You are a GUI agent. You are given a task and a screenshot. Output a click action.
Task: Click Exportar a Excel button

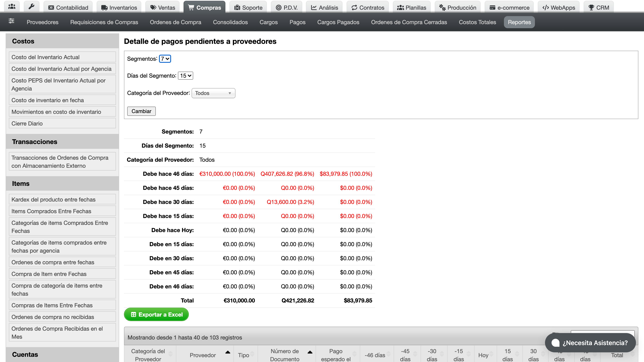(x=156, y=315)
